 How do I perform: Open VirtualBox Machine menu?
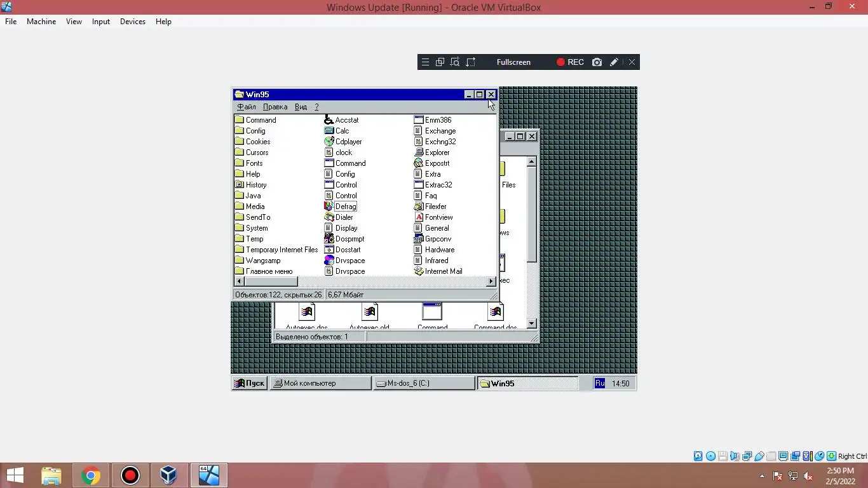click(x=41, y=22)
